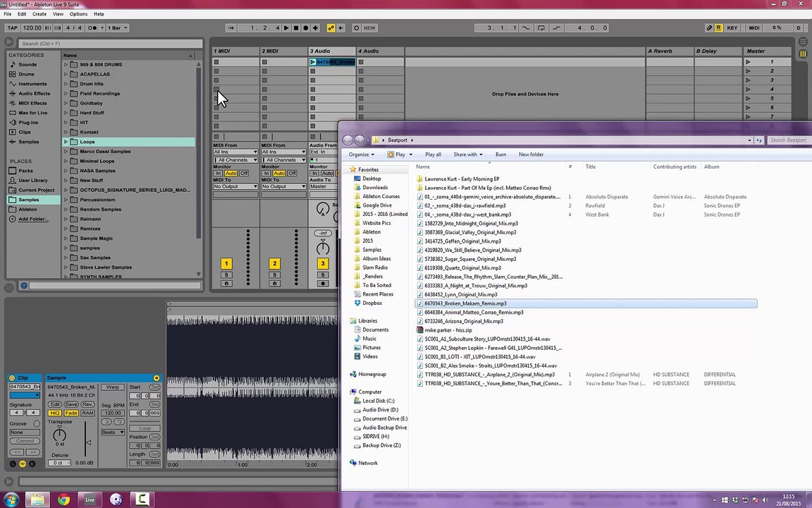
Task: Click Burn in Explorer toolbar
Action: pos(500,155)
